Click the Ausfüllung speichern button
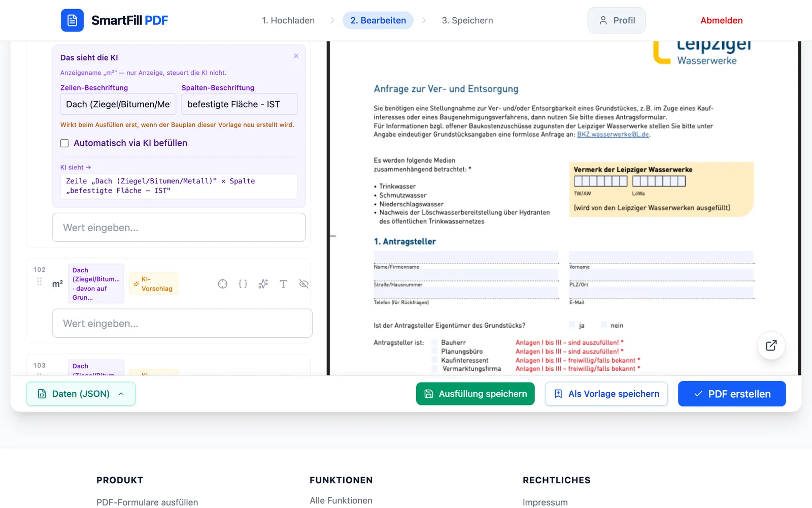Image resolution: width=812 pixels, height=508 pixels. (476, 394)
